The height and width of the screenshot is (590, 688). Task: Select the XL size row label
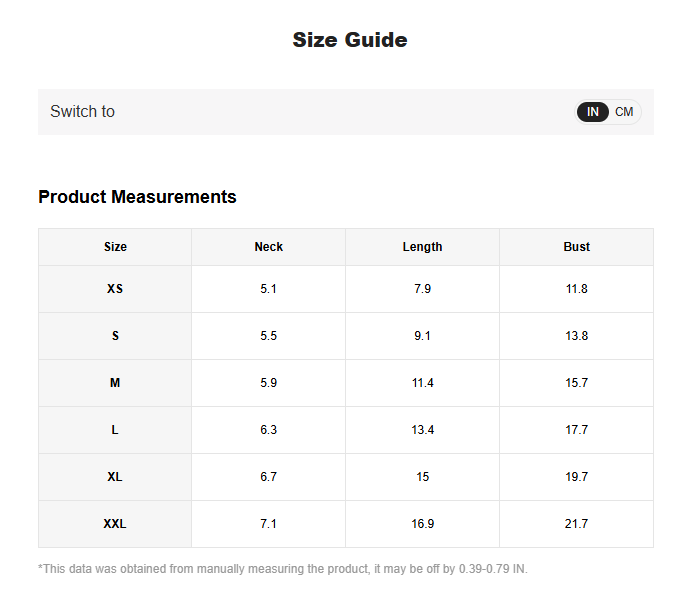click(115, 477)
